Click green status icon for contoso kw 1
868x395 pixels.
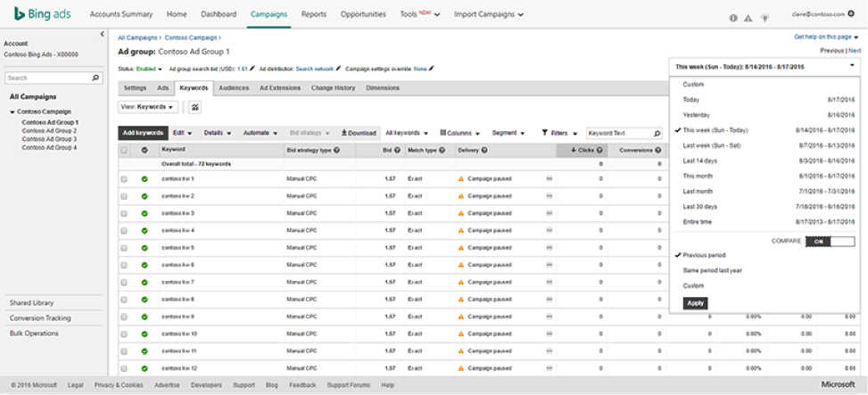(x=145, y=179)
